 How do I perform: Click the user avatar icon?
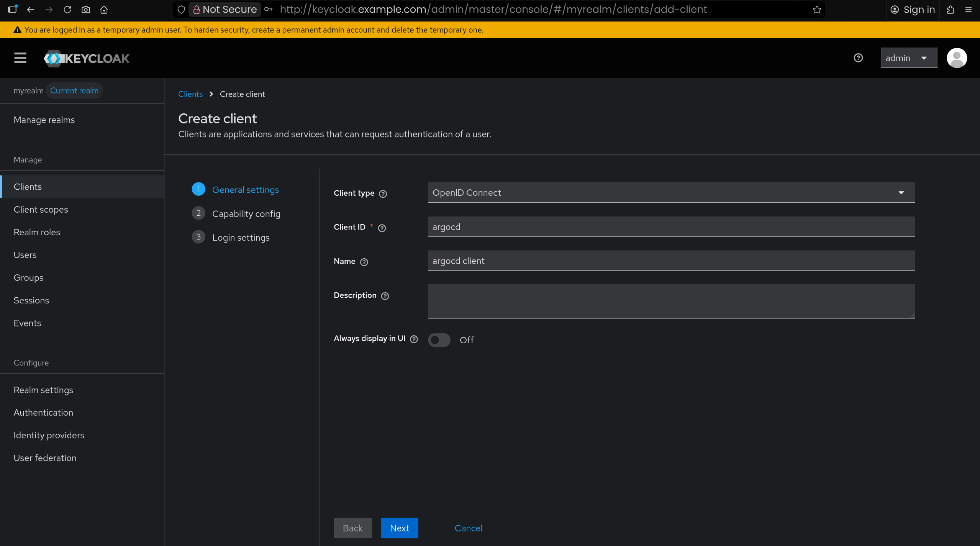957,58
